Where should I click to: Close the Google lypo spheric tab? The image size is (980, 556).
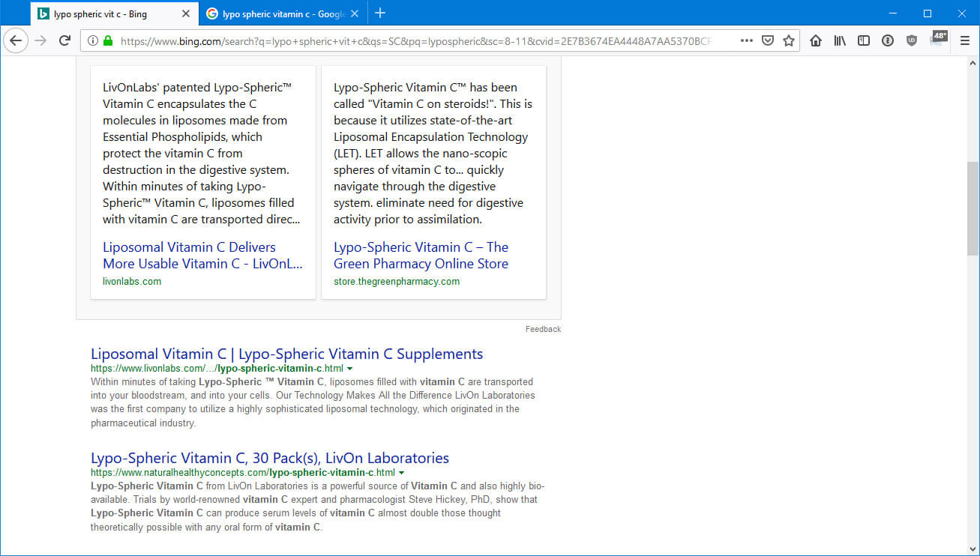point(355,13)
